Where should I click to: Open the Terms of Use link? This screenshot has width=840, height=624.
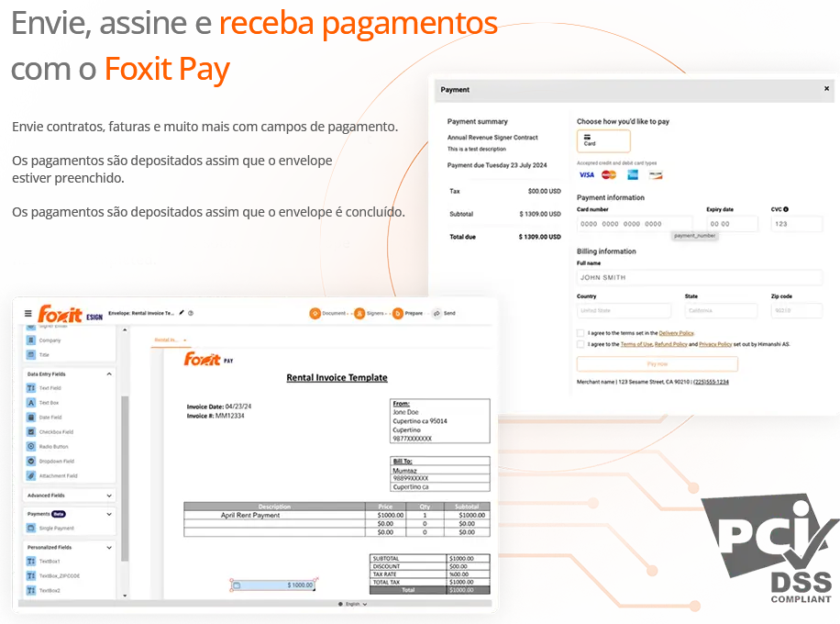tap(636, 344)
